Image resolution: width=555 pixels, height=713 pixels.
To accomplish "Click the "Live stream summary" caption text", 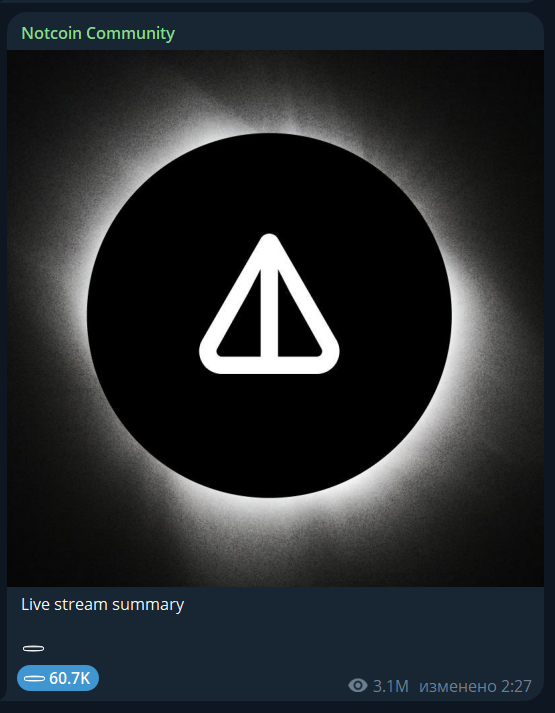I will tap(102, 605).
